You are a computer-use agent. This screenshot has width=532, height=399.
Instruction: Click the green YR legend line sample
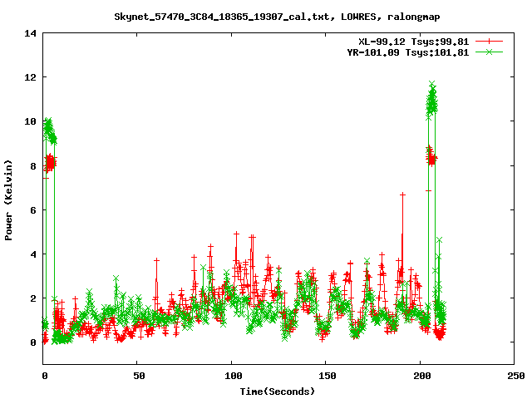[x=489, y=52]
